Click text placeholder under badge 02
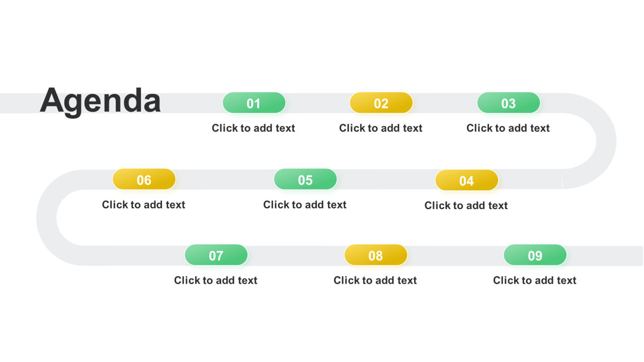This screenshot has height=362, width=644. tap(381, 128)
